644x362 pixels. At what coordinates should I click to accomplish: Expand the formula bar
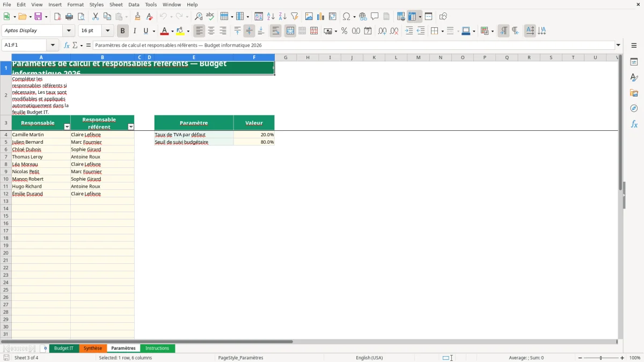(x=619, y=45)
